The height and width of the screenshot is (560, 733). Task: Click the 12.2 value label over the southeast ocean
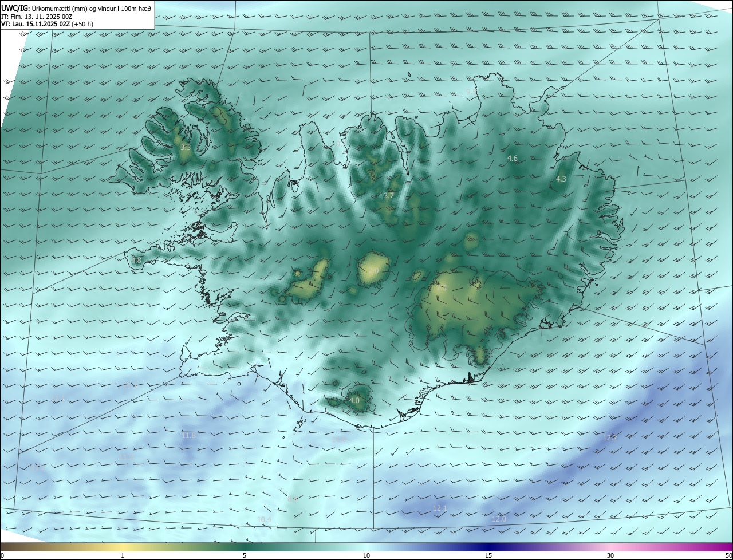pos(610,438)
